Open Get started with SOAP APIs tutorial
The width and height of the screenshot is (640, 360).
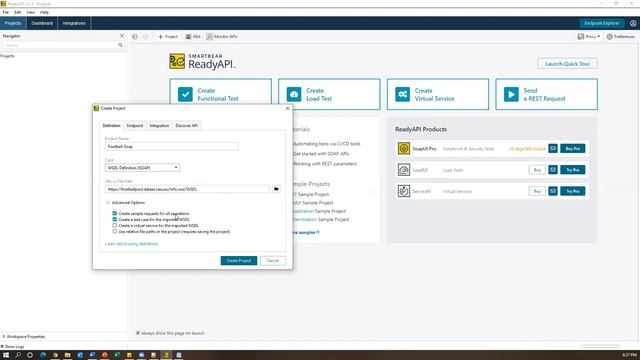pos(321,154)
